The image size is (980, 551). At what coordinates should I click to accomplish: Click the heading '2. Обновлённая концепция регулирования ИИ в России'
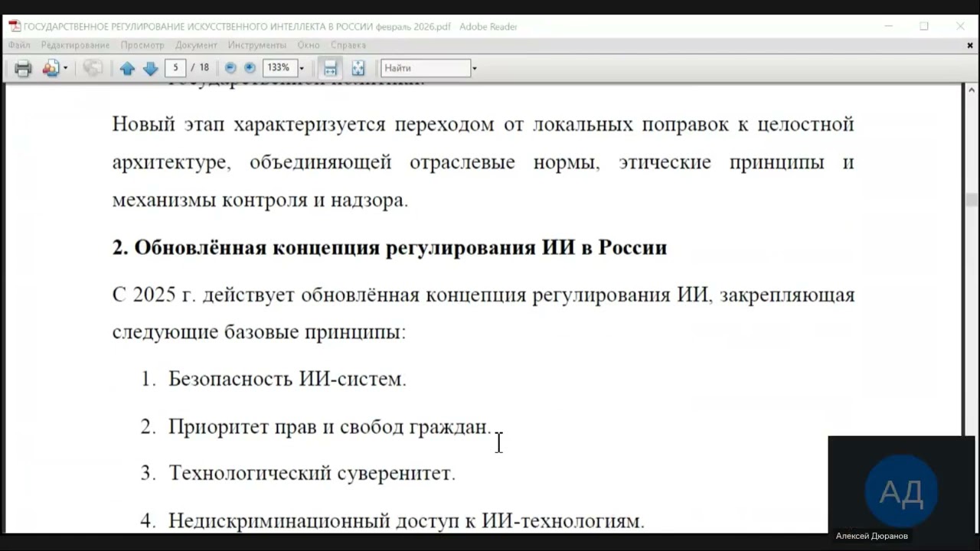[390, 248]
